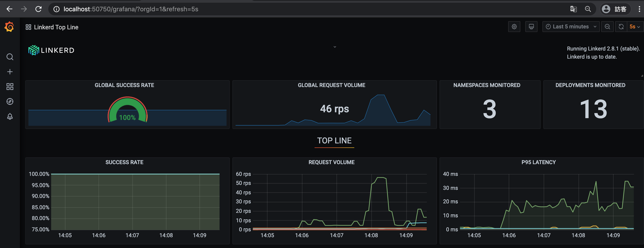This screenshot has width=644, height=248.
Task: Expand the small chevron above the panels
Action: [x=335, y=47]
